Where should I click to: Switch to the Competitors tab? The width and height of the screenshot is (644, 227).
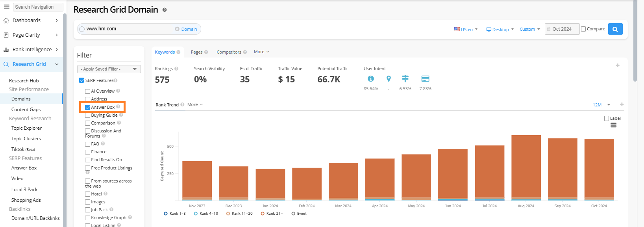[229, 52]
